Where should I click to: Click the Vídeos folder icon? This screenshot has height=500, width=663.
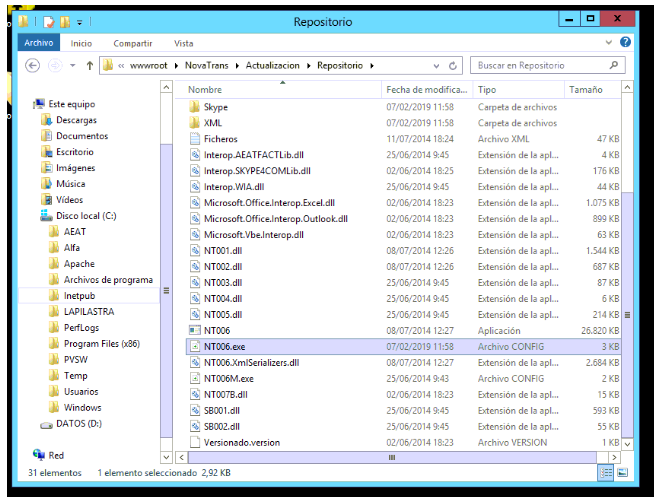tap(47, 199)
